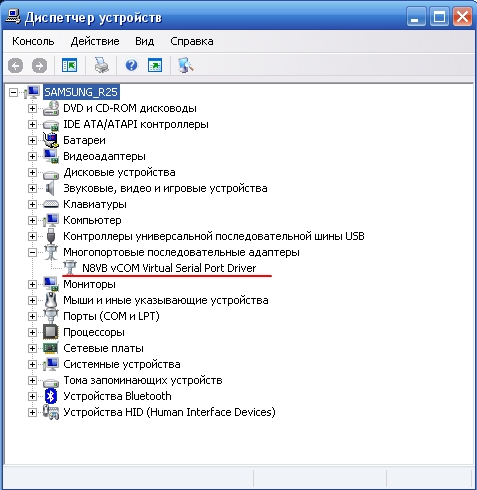Image resolution: width=477 pixels, height=490 pixels.
Task: Open help via the question mark icon
Action: pos(131,65)
